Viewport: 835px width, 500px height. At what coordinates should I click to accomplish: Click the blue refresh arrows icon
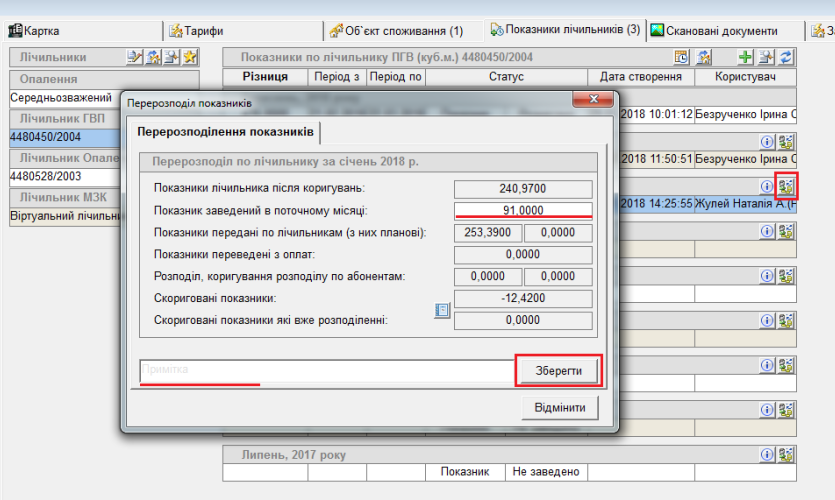(x=786, y=58)
